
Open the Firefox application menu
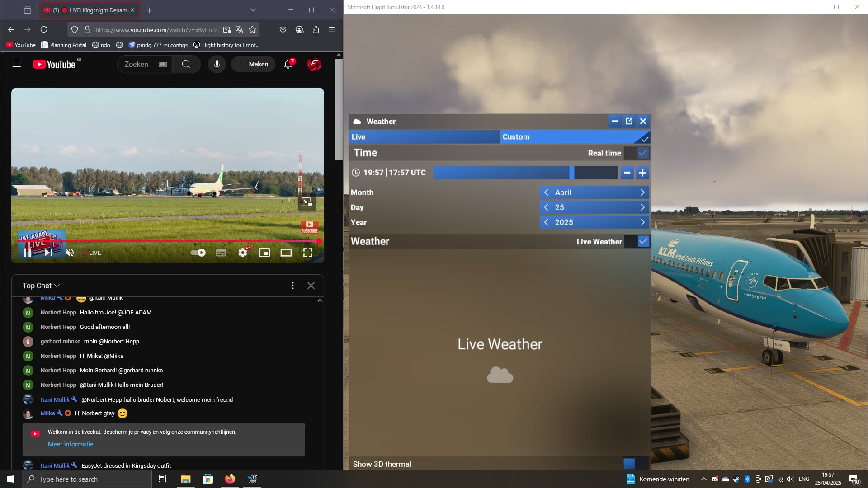[332, 29]
